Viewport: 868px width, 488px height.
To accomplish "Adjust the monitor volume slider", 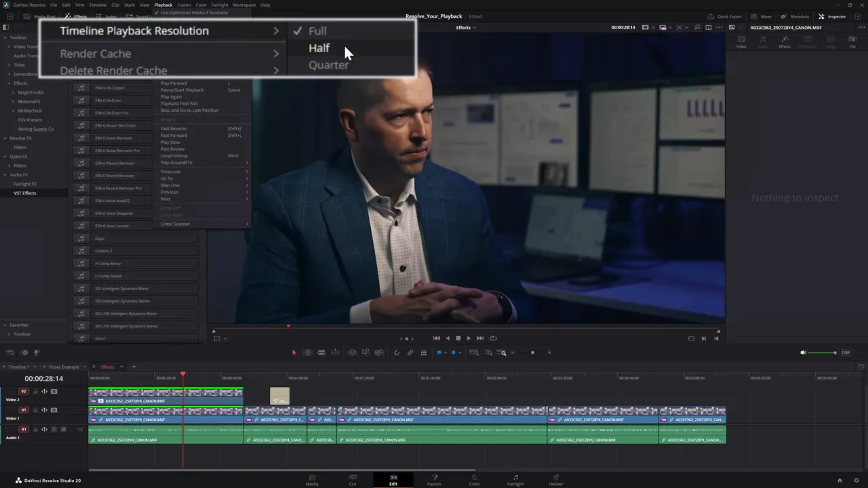I will coord(824,352).
